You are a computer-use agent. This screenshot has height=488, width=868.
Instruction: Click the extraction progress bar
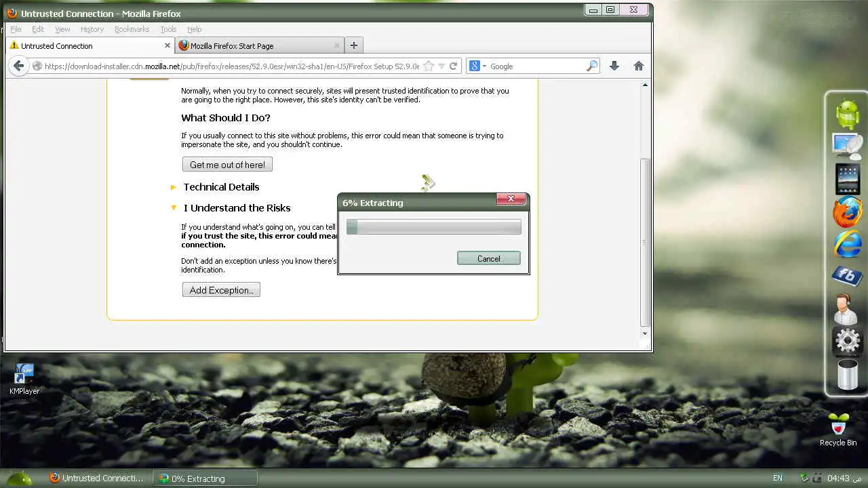click(x=434, y=227)
